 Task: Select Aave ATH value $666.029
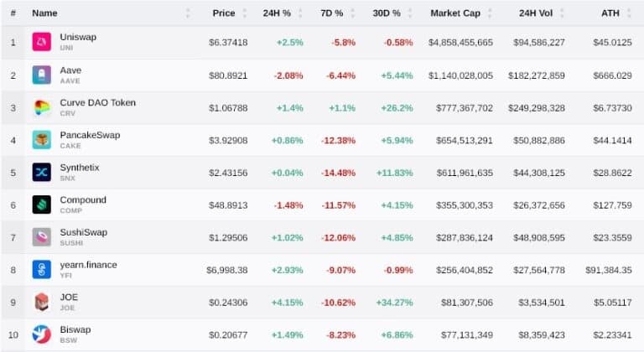pos(612,75)
